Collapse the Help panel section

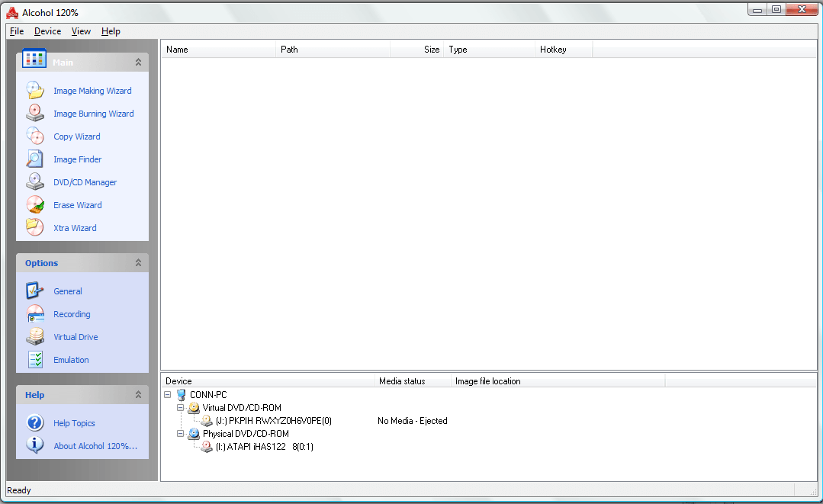[138, 395]
